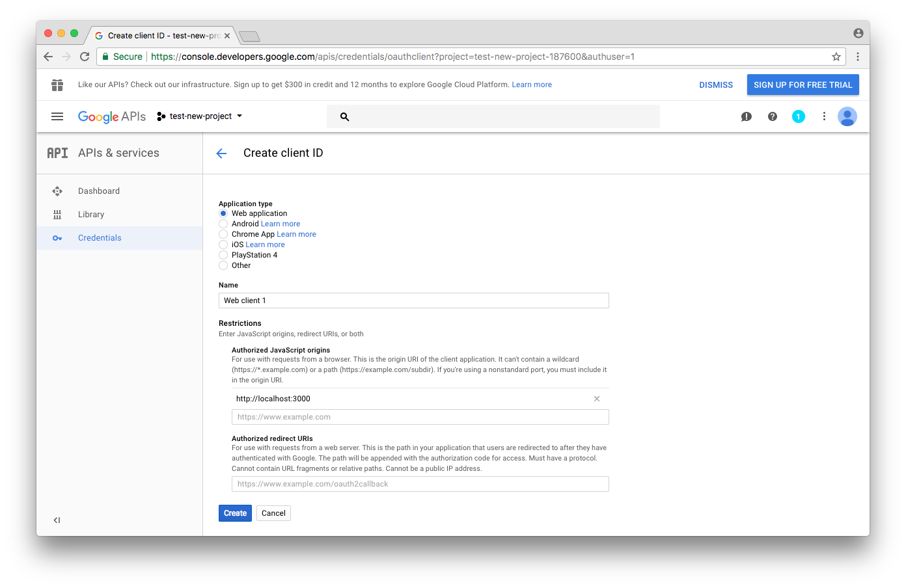The image size is (906, 588).
Task: Open notifications badge showing 1
Action: pos(799,116)
